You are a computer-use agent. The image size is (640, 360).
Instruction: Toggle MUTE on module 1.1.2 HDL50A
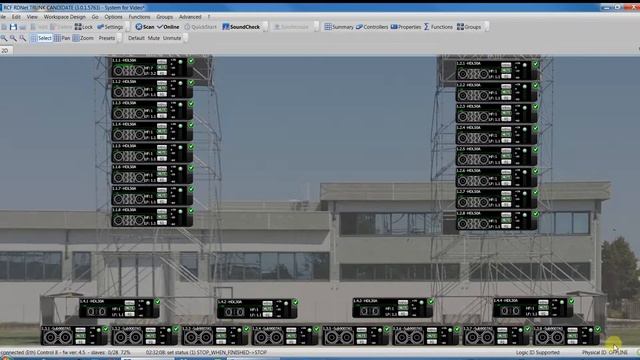[162, 89]
